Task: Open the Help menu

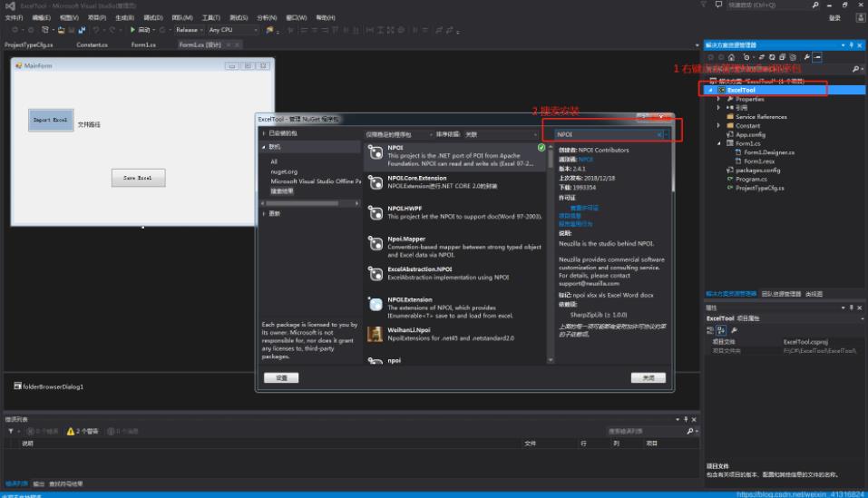Action: pyautogui.click(x=326, y=18)
